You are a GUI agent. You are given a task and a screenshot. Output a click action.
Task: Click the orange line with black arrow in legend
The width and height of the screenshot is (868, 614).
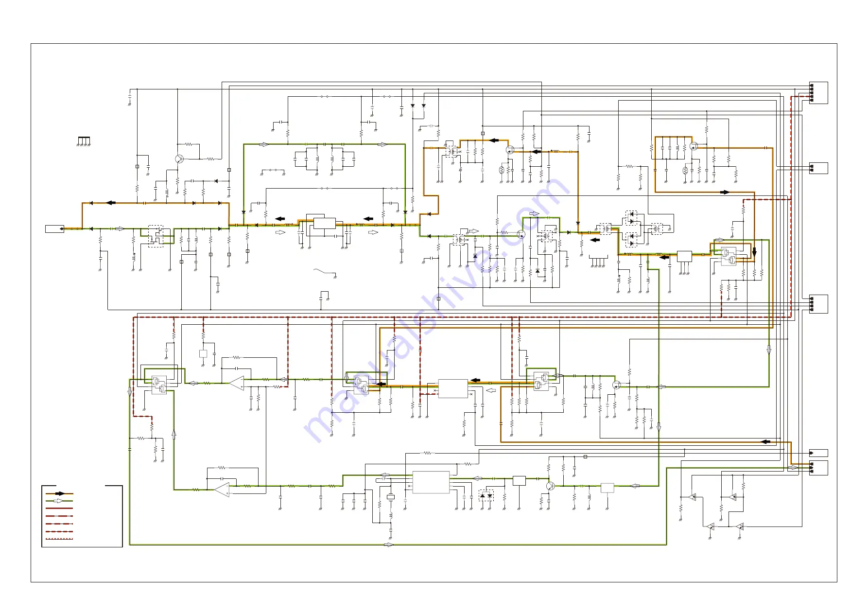(x=59, y=493)
